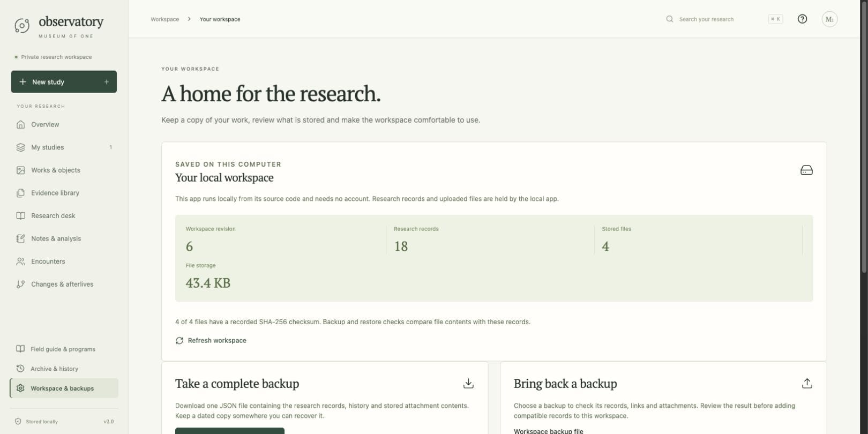
Task: Click the Research records count 18
Action: 401,246
